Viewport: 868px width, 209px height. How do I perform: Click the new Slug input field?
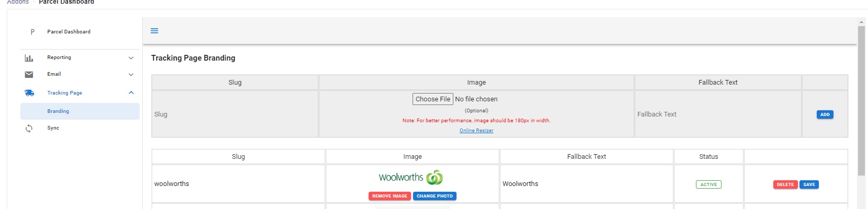coord(235,114)
